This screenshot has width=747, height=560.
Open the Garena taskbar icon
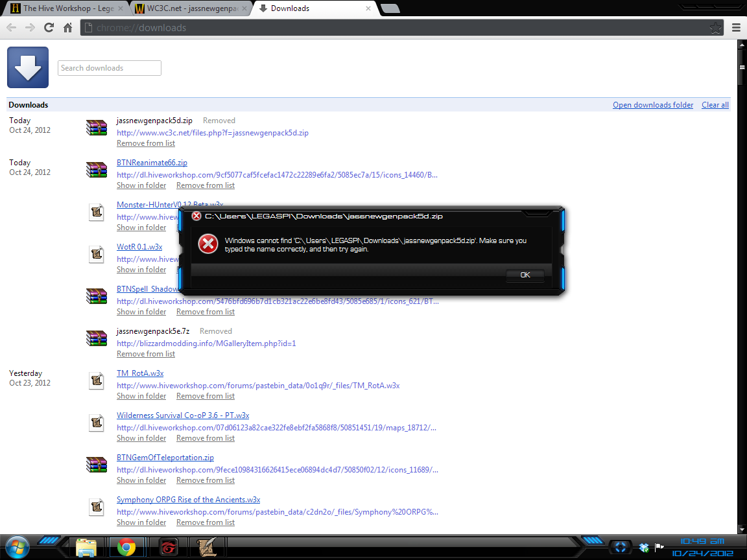pyautogui.click(x=168, y=548)
